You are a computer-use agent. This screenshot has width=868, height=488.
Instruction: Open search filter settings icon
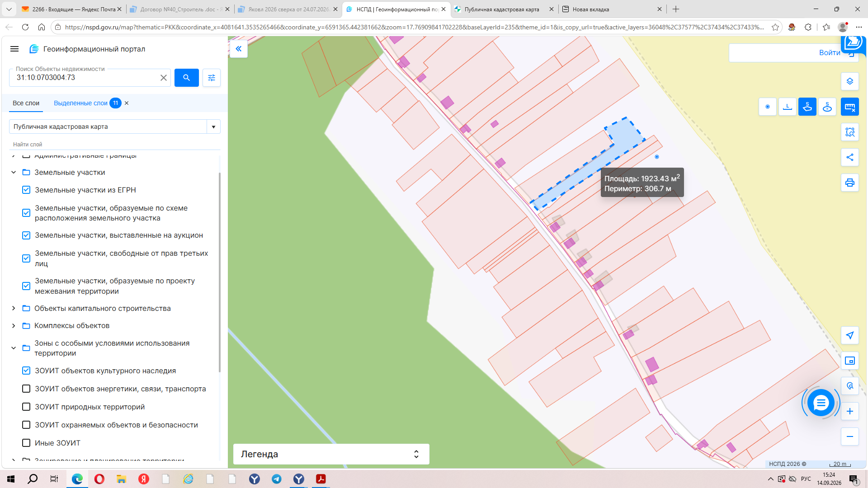click(212, 78)
